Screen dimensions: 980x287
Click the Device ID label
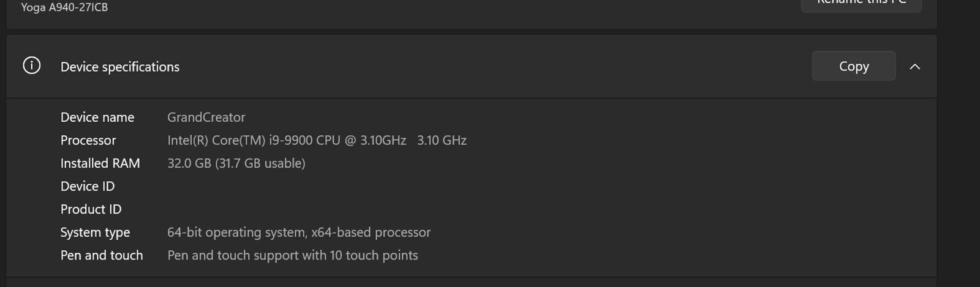[x=88, y=186]
